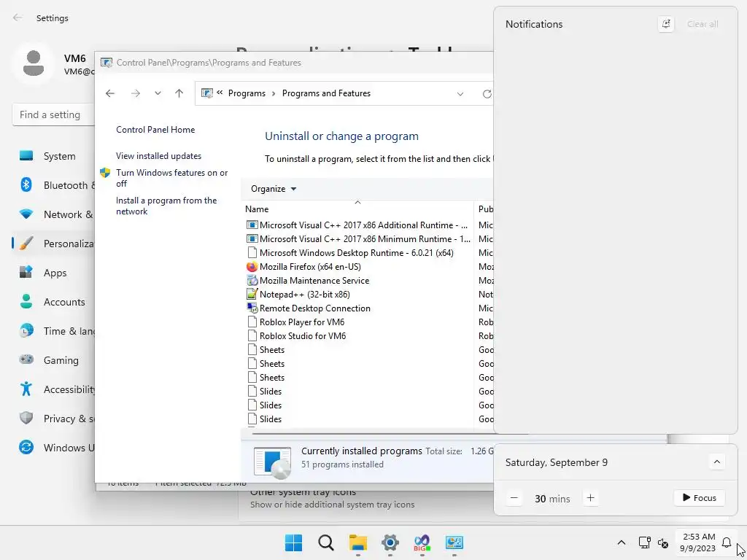Viewport: 747px width, 560px height.
Task: Open Settings gear icon on taskbar
Action: click(390, 542)
